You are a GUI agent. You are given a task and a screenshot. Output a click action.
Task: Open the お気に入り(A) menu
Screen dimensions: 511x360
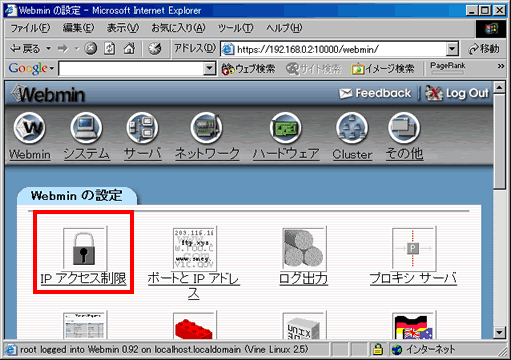pos(178,28)
